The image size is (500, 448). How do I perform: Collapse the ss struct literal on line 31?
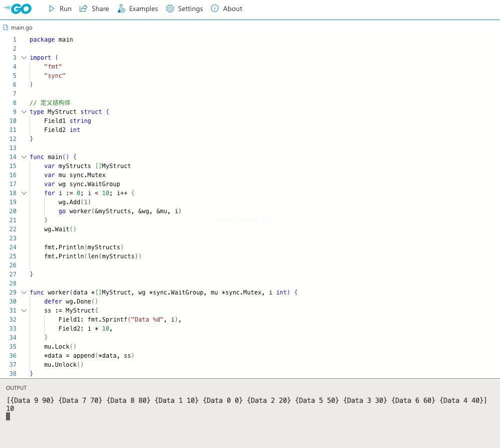click(24, 311)
